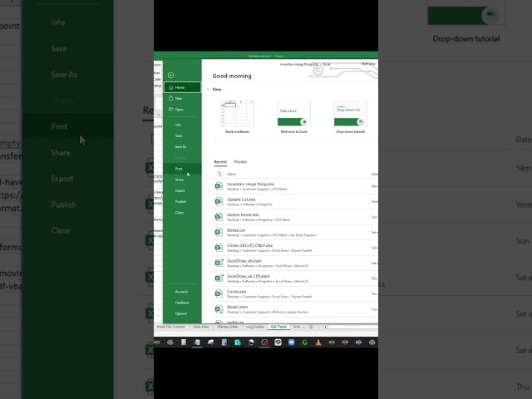Sort the list by the Name header

click(x=231, y=174)
